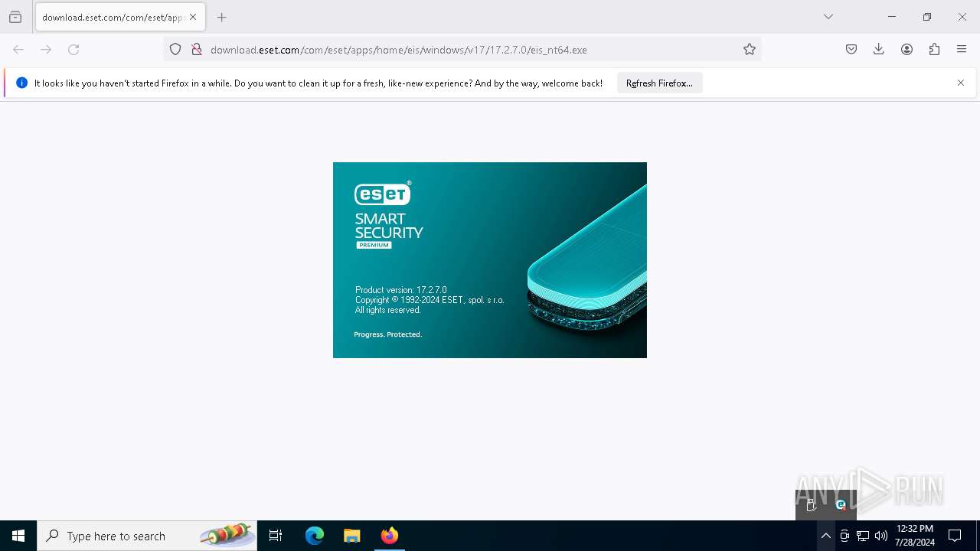Image resolution: width=980 pixels, height=551 pixels.
Task: Open the extensions panel
Action: tap(934, 50)
